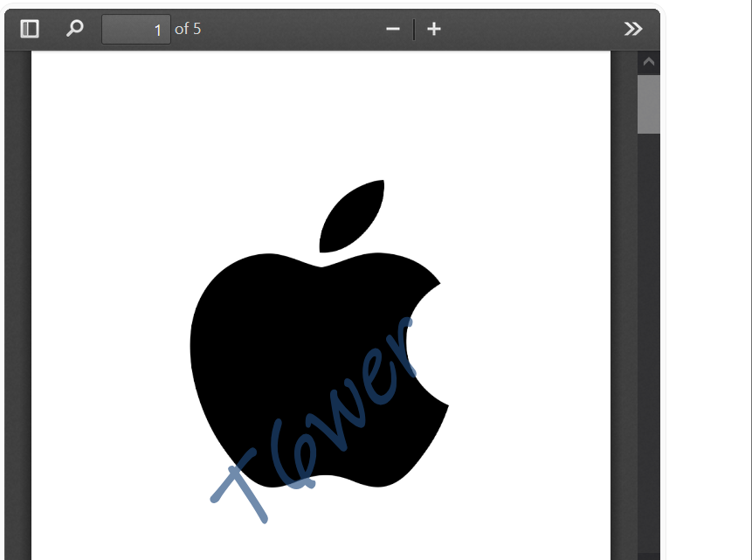This screenshot has height=560, width=752.
Task: Open the Find in document tool
Action: (73, 28)
